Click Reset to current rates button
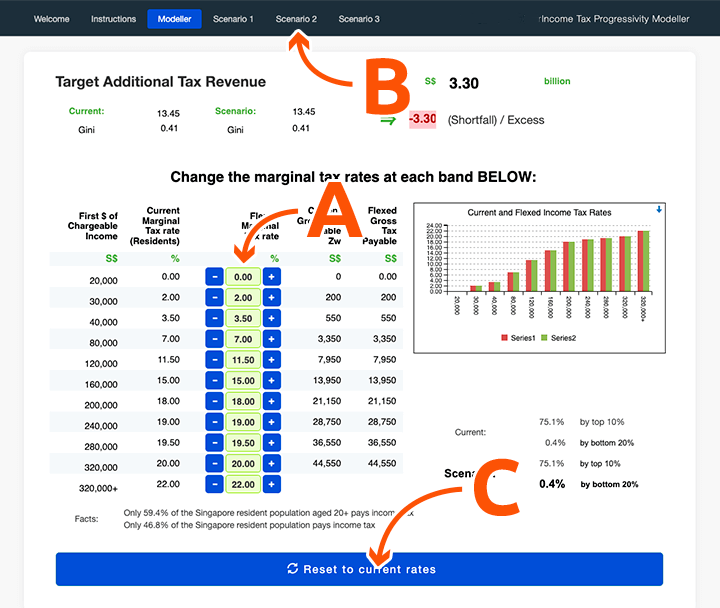The image size is (720, 608). click(359, 569)
